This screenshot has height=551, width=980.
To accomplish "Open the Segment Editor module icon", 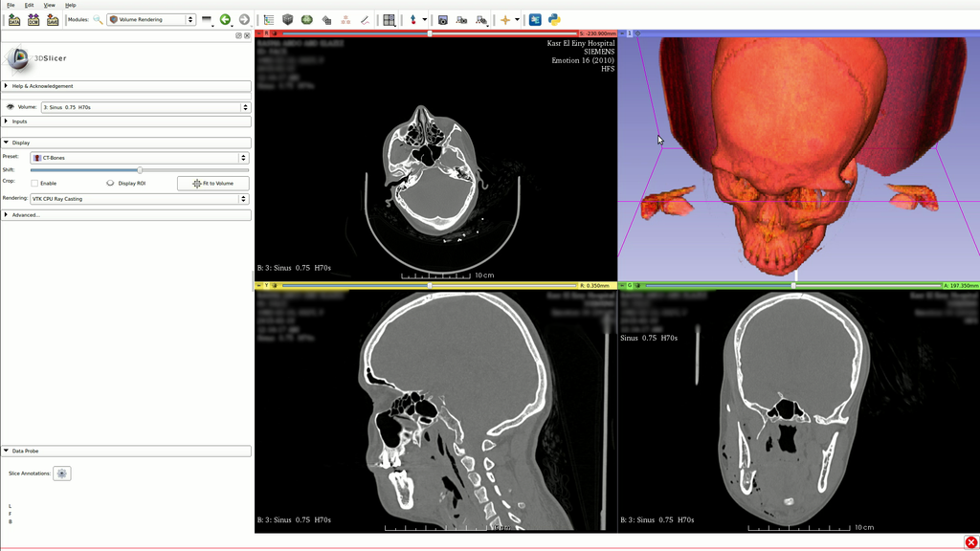I will point(365,20).
